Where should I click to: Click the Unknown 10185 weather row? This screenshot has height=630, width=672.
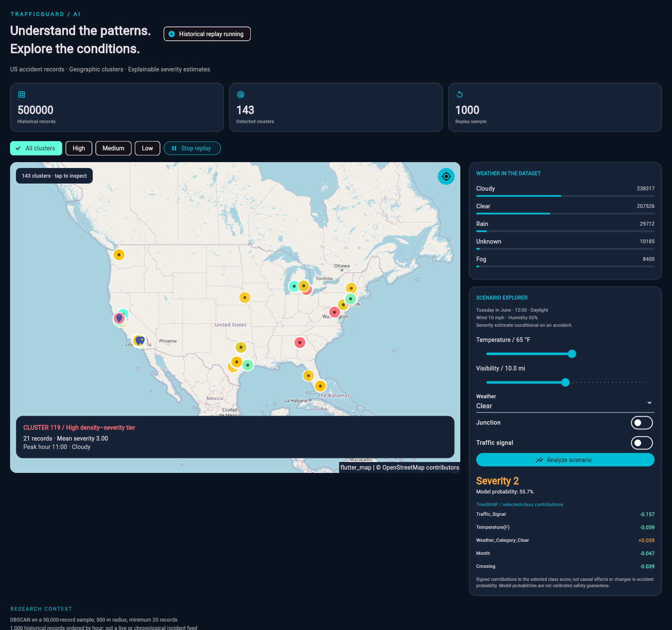pos(565,244)
